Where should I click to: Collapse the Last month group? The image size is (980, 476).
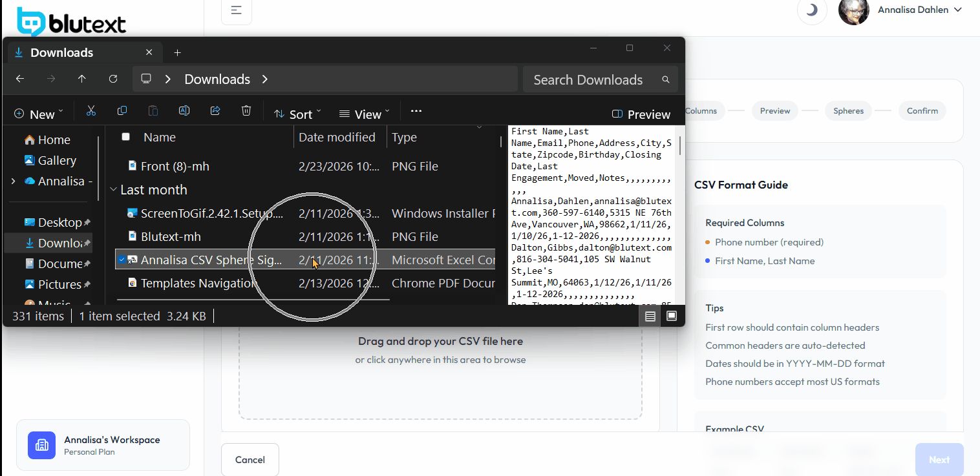[x=114, y=190]
